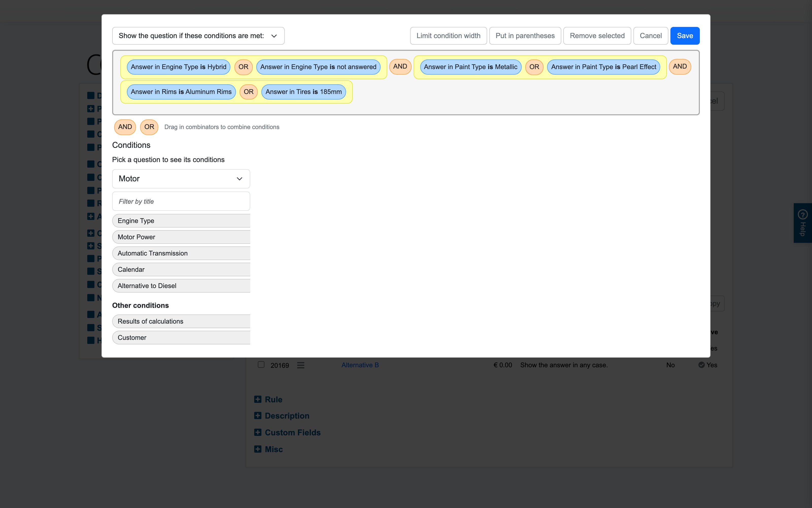Expand the Custom Fields section
This screenshot has width=812, height=508.
tap(258, 432)
